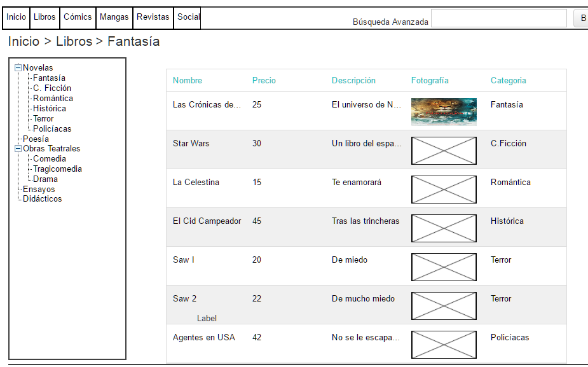
Task: Select Fantasía in the category tree
Action: pos(49,78)
